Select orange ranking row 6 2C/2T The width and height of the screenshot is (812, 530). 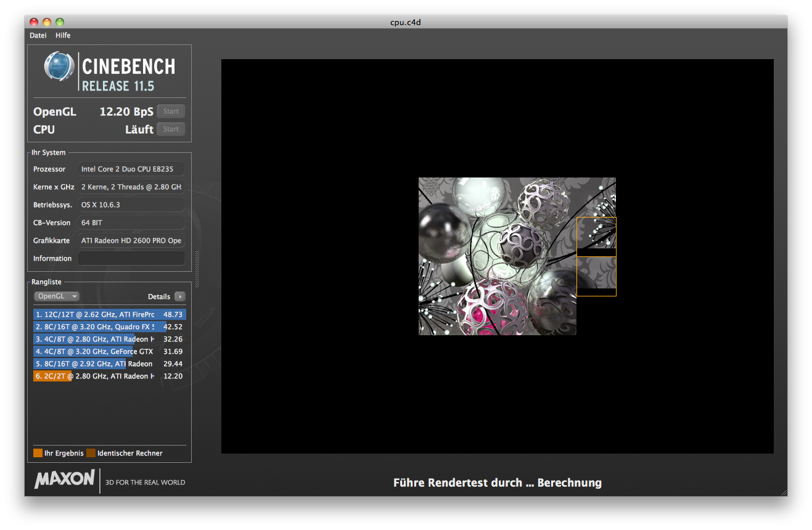point(109,376)
